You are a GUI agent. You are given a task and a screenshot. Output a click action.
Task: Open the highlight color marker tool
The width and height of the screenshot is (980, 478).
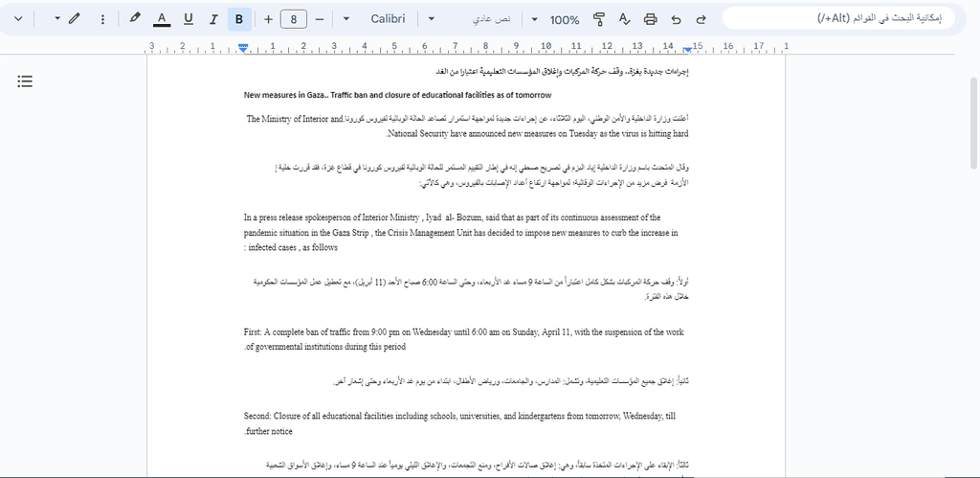[135, 19]
